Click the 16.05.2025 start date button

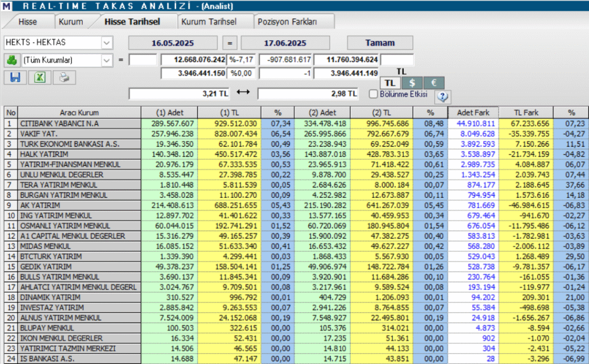pos(173,43)
